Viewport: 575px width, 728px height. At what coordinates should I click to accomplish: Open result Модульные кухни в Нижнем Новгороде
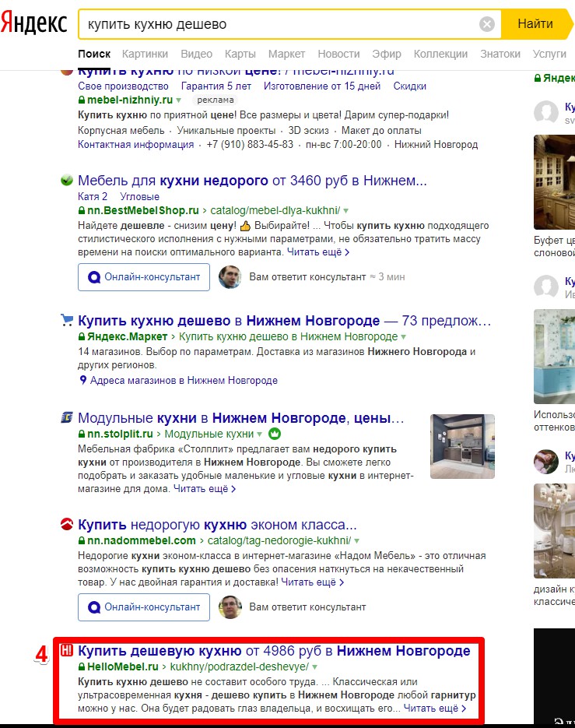(241, 418)
